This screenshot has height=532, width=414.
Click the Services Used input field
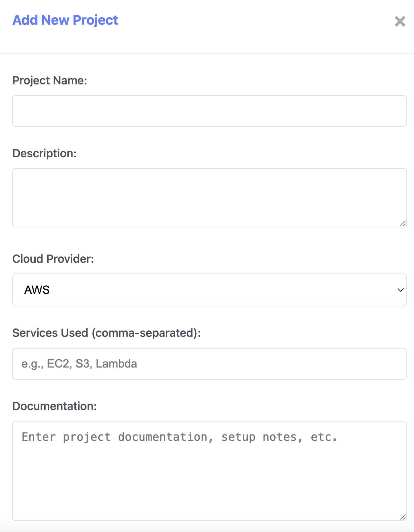209,364
